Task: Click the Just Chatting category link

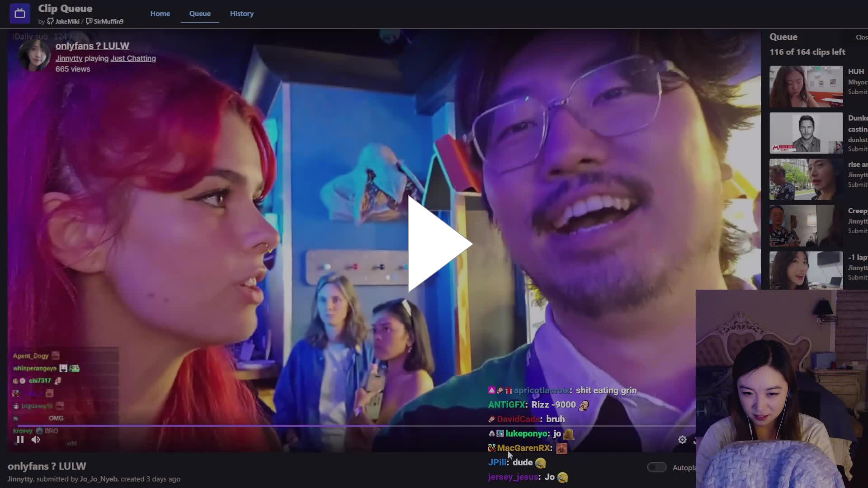Action: click(x=133, y=58)
